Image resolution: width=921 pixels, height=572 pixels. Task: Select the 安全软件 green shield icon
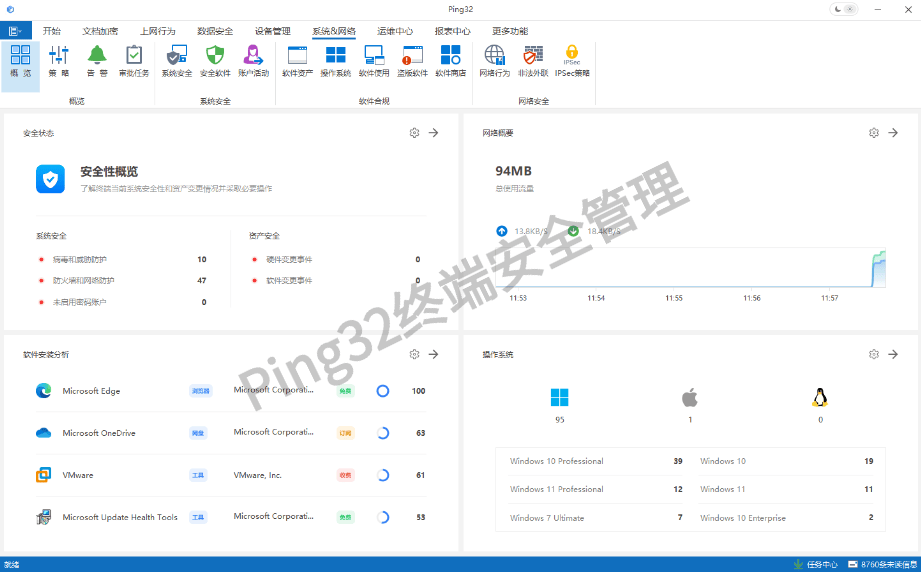[215, 60]
